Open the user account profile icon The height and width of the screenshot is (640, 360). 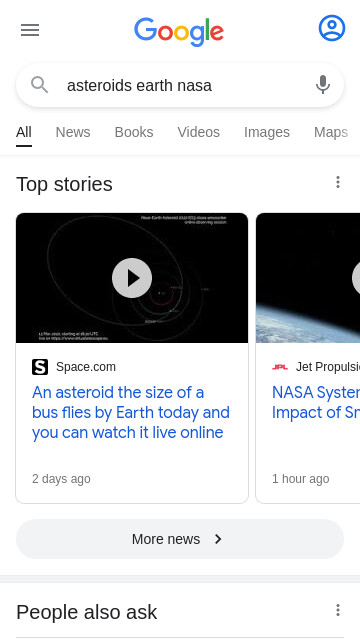[x=332, y=28]
